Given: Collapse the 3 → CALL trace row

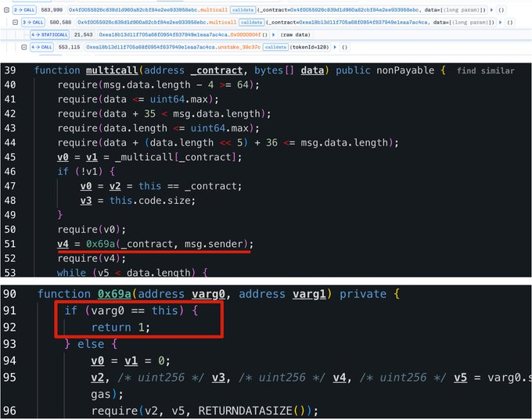Looking at the screenshot, I should (x=16, y=23).
